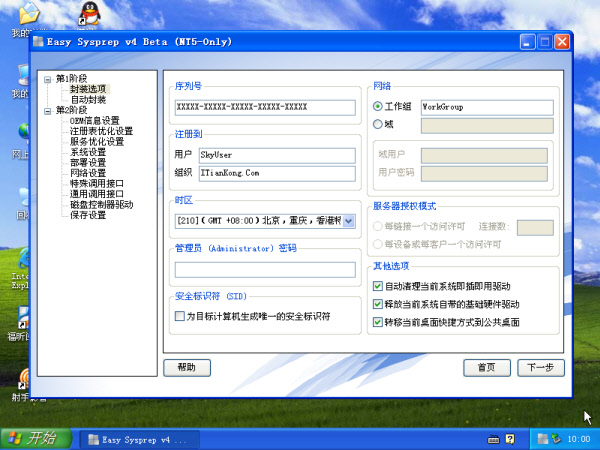Select the 工作组 radio button

(378, 106)
